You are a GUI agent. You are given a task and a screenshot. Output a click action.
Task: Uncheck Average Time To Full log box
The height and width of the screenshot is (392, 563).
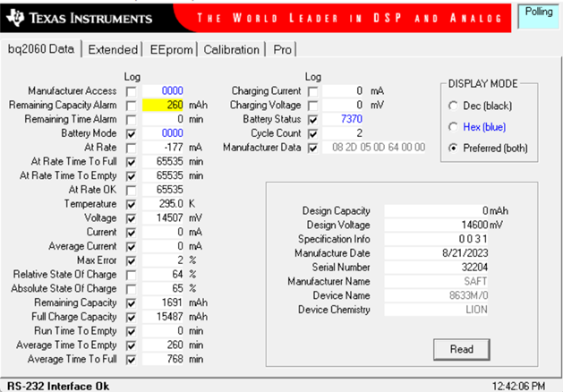131,360
